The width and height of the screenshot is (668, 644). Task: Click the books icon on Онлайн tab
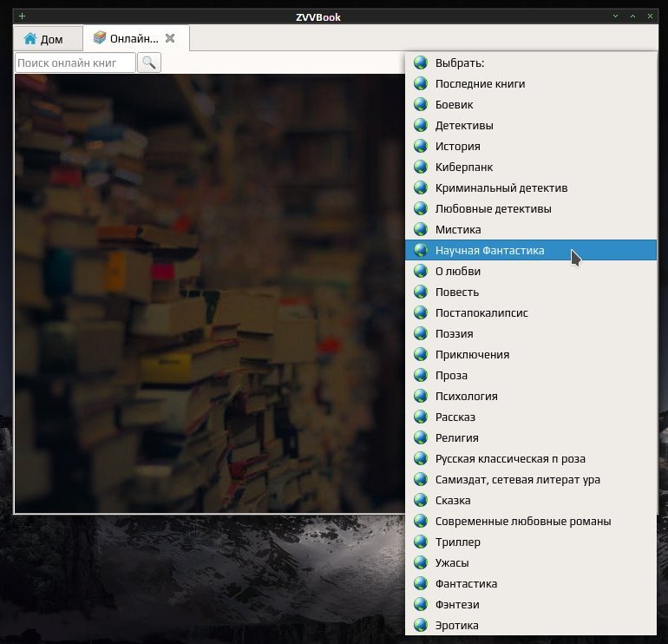(100, 38)
